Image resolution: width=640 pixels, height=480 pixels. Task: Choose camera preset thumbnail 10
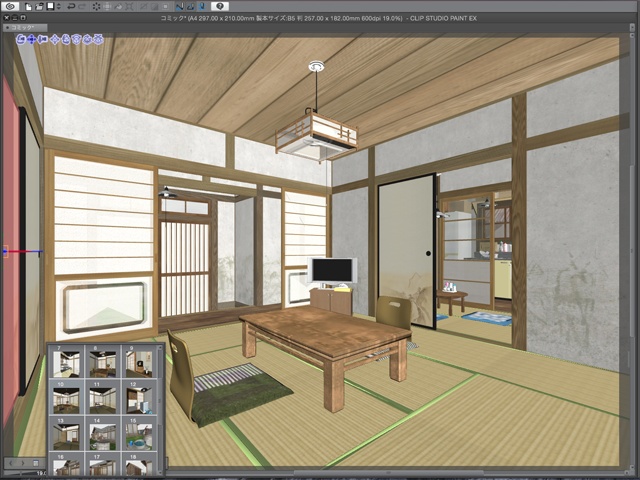67,398
